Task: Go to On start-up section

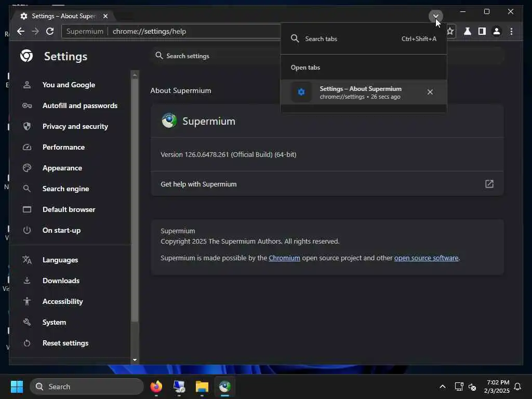Action: [x=61, y=230]
